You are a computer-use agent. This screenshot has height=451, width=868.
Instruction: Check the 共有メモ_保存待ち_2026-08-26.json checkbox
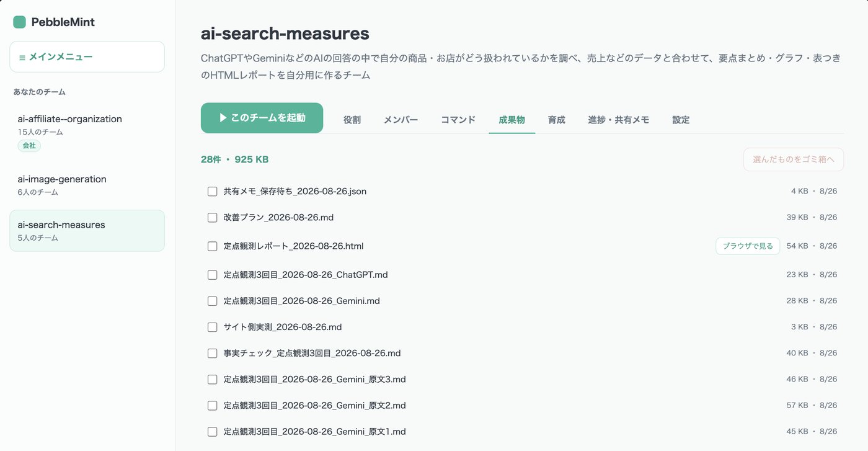click(212, 191)
